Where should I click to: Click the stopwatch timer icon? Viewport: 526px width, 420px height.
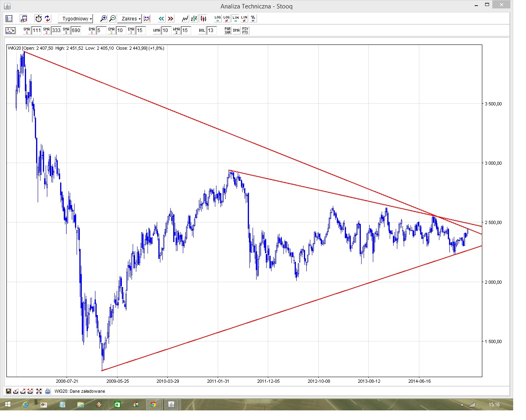tap(38, 18)
